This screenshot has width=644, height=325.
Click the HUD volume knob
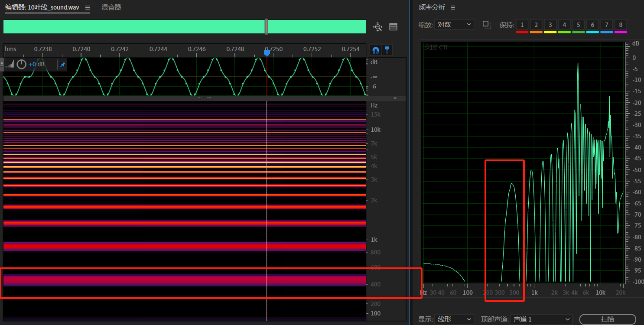(x=21, y=65)
